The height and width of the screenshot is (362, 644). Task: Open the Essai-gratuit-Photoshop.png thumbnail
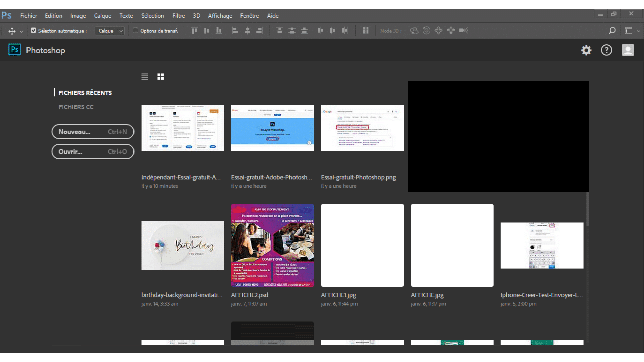click(362, 128)
